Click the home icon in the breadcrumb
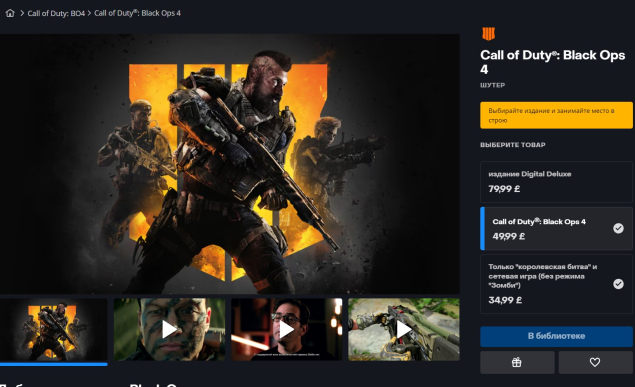The height and width of the screenshot is (387, 635). [x=10, y=13]
